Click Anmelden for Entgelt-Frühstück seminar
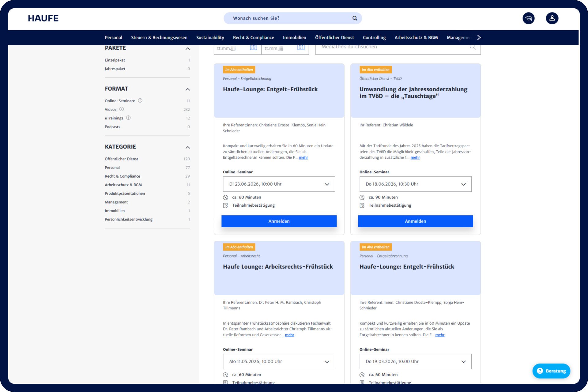The width and height of the screenshot is (588, 392). [x=279, y=221]
